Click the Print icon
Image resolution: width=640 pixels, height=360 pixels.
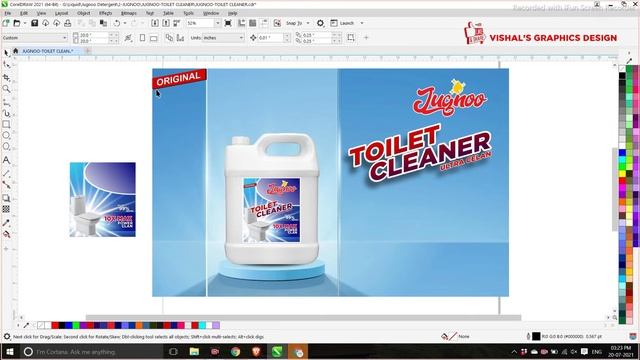click(x=68, y=23)
